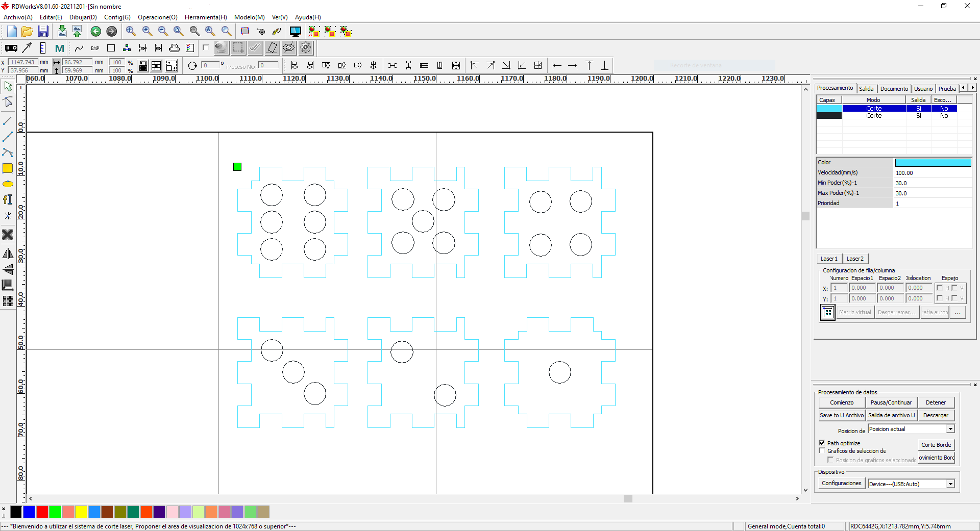Pick the yellow swatch in the color palette

81,512
